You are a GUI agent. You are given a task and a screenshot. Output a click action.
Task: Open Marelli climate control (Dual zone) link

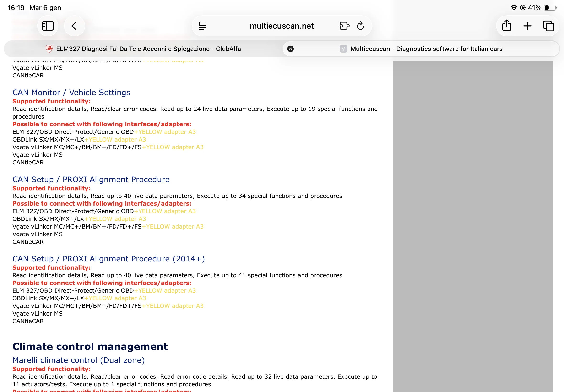(x=79, y=360)
